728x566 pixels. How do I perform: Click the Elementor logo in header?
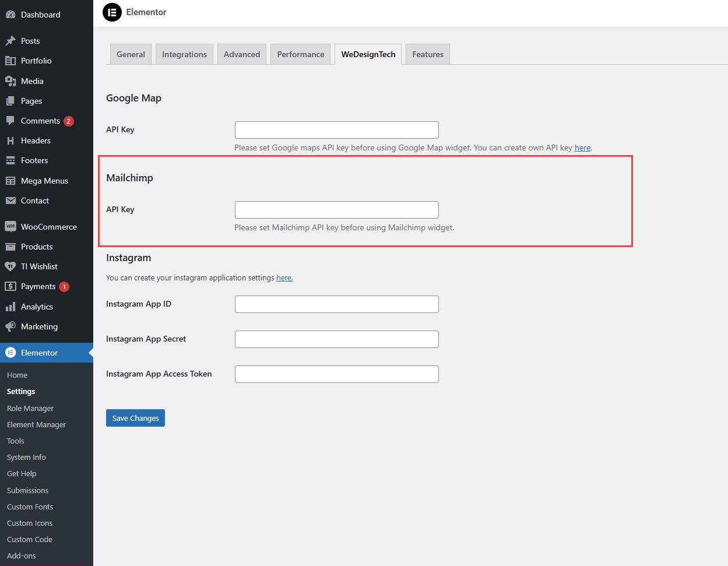click(112, 12)
